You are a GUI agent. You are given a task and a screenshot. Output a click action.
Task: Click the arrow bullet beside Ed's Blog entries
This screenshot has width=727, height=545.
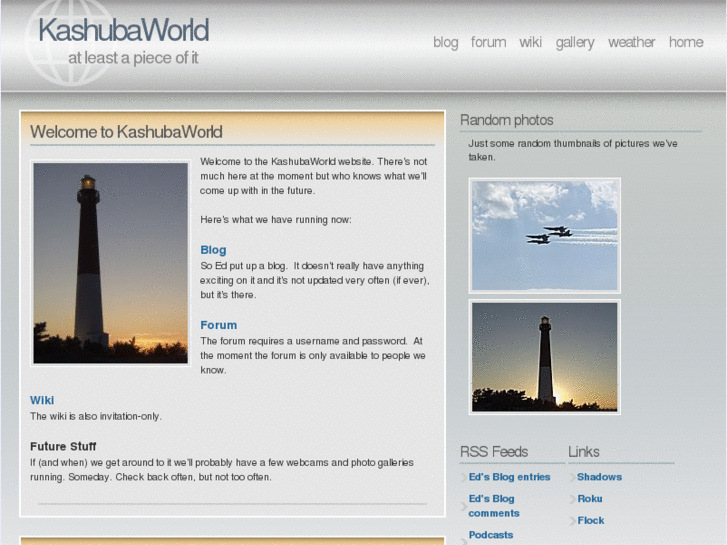(463, 478)
